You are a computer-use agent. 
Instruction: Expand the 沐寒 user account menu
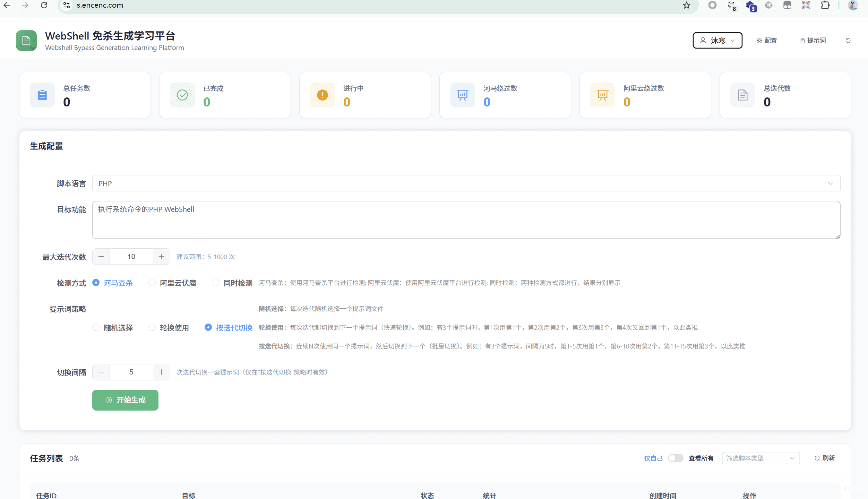click(x=717, y=40)
